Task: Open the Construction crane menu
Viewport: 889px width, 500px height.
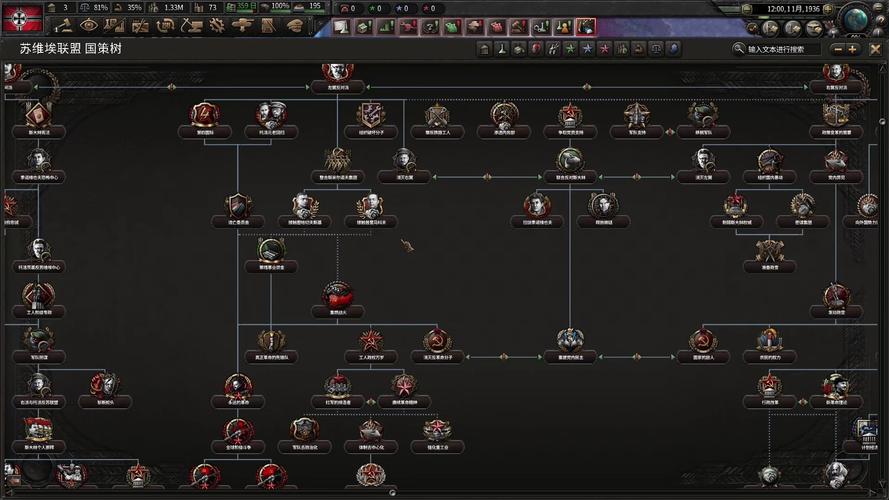Action: [x=191, y=26]
